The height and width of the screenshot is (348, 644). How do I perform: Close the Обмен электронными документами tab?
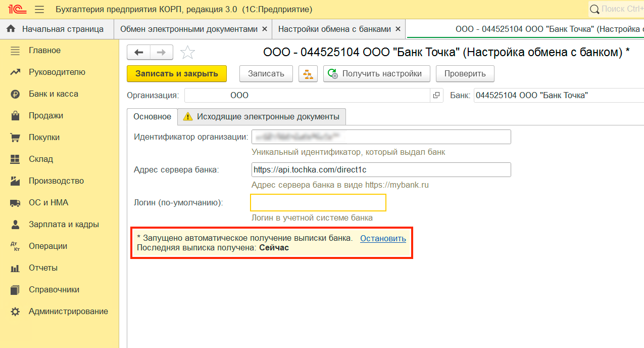264,29
